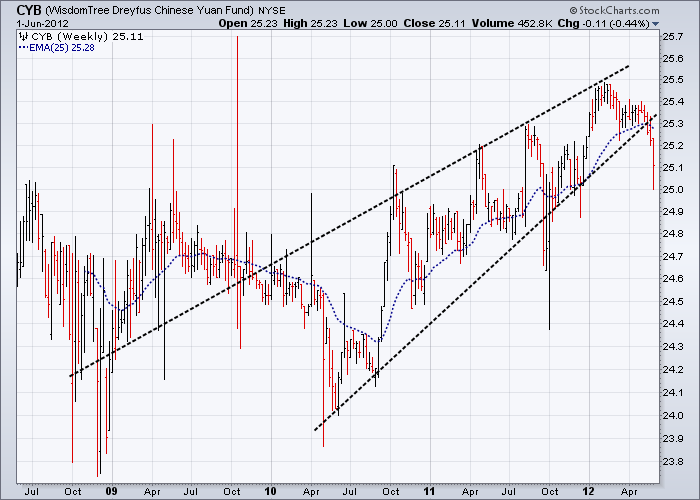This screenshot has height=500, width=700.
Task: Click the 1-Jun-2012 date label
Action: pyautogui.click(x=42, y=24)
